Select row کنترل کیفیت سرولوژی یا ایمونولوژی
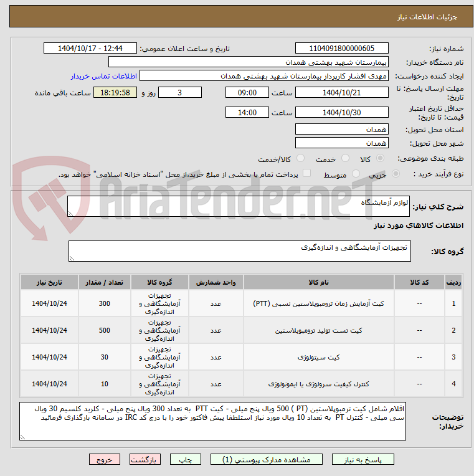The image size is (474, 476). pos(241,384)
